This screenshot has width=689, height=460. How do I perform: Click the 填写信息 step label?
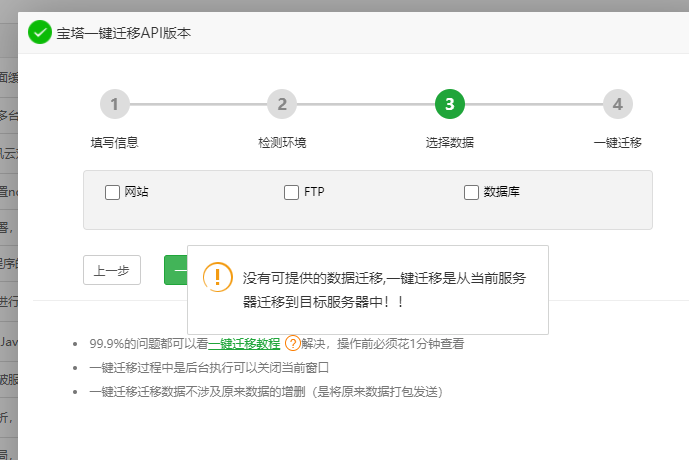click(115, 142)
